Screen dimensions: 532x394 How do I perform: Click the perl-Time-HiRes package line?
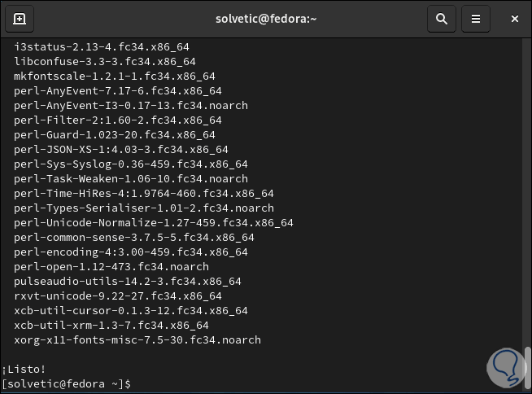pos(143,193)
